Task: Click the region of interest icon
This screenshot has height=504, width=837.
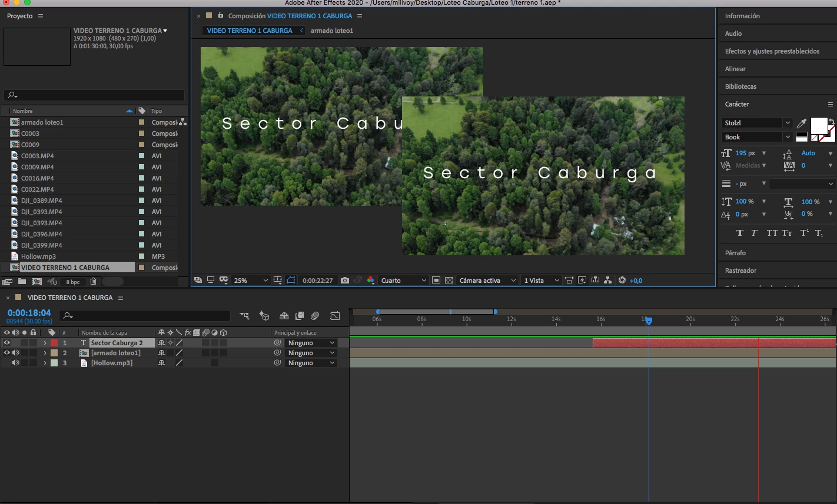Action: coord(436,281)
